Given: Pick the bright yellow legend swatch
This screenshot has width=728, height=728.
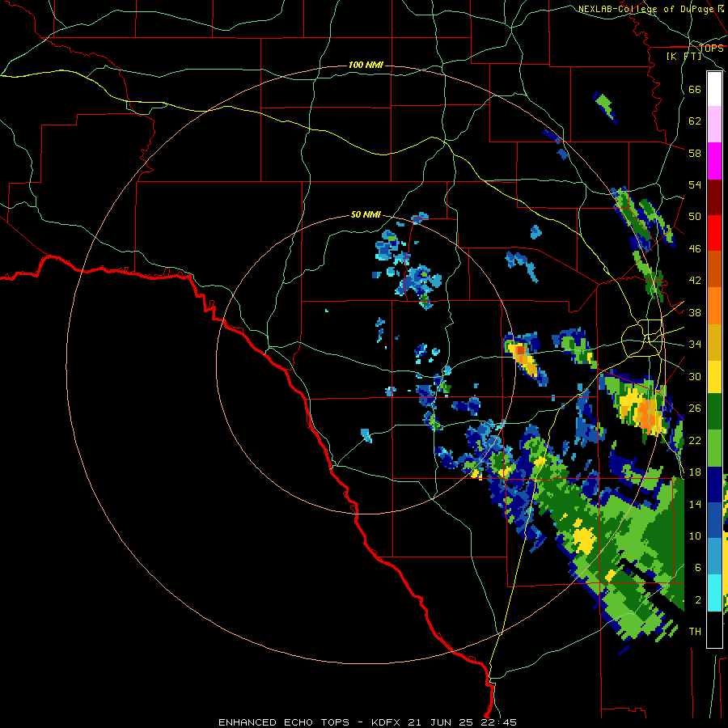Looking at the screenshot, I should (x=714, y=376).
